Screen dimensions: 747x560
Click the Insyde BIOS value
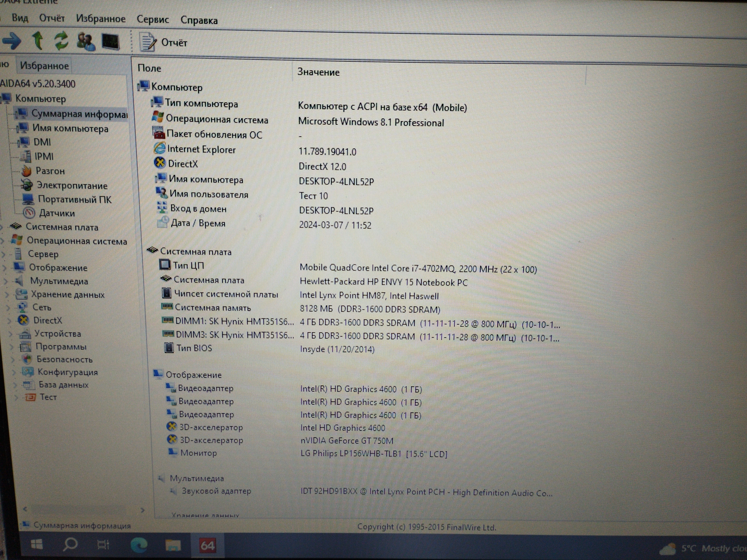click(x=337, y=349)
